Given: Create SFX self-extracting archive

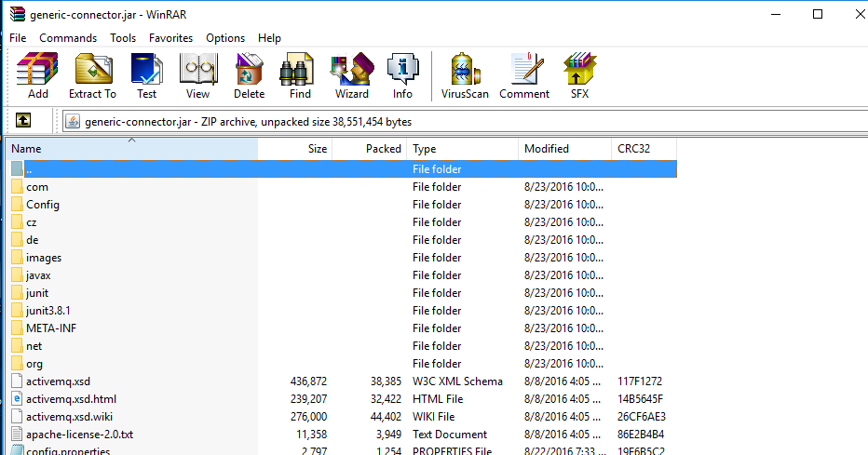Looking at the screenshot, I should 579,75.
